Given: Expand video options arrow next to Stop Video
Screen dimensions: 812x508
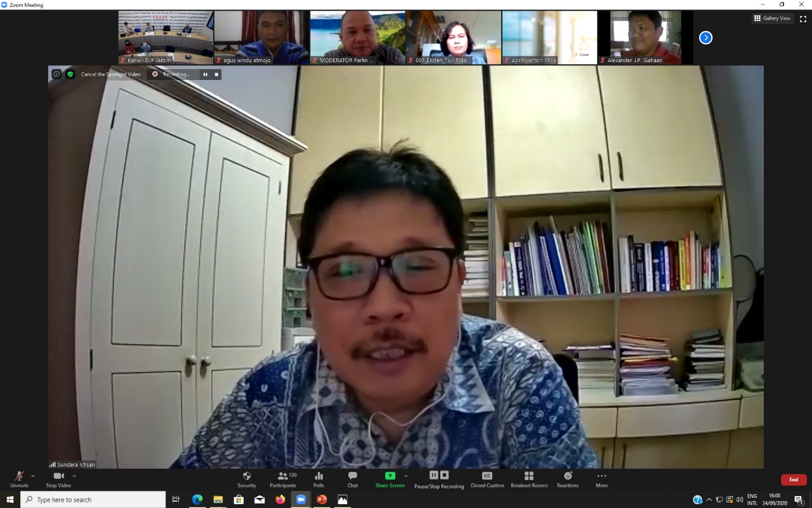Looking at the screenshot, I should pos(74,476).
